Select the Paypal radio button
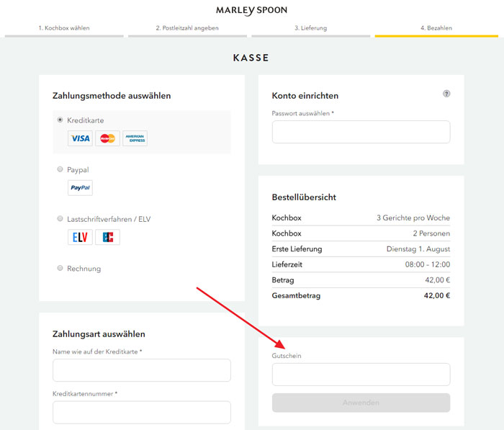The width and height of the screenshot is (504, 430). tap(60, 169)
